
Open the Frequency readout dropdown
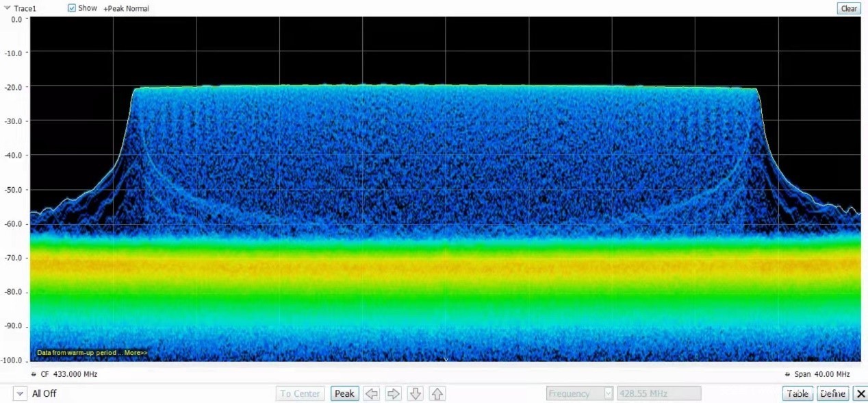(607, 393)
